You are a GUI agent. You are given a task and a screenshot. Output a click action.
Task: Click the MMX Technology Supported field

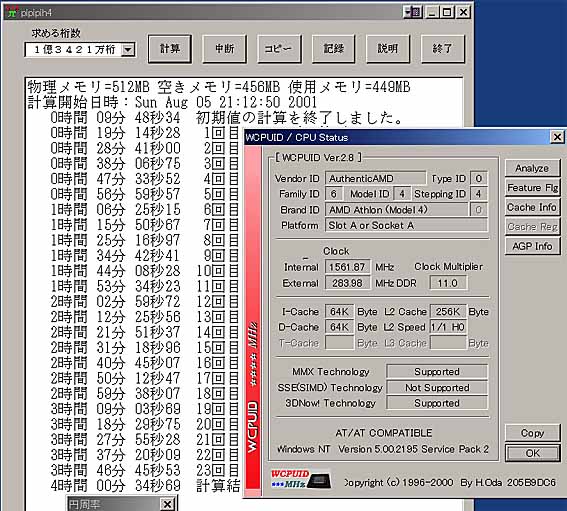pos(437,372)
